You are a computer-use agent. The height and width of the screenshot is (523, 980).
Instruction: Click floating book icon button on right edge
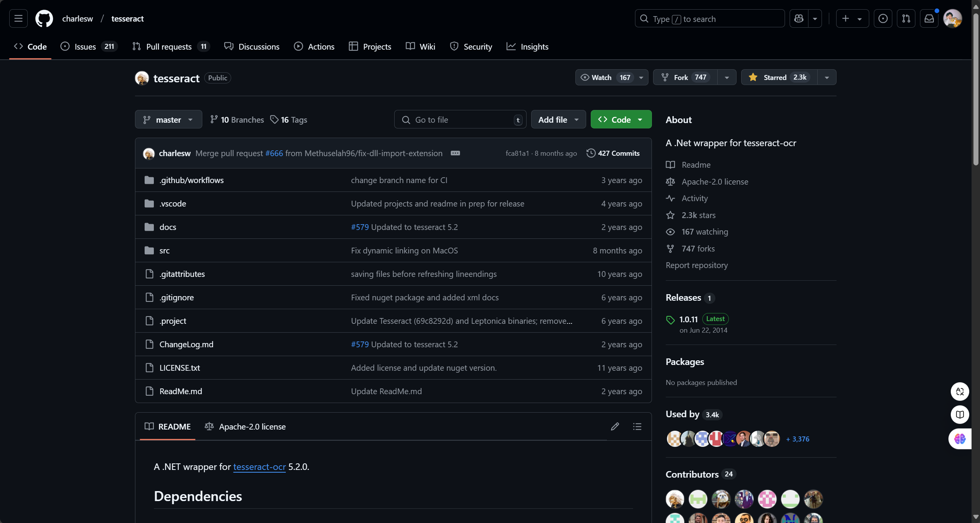click(960, 415)
